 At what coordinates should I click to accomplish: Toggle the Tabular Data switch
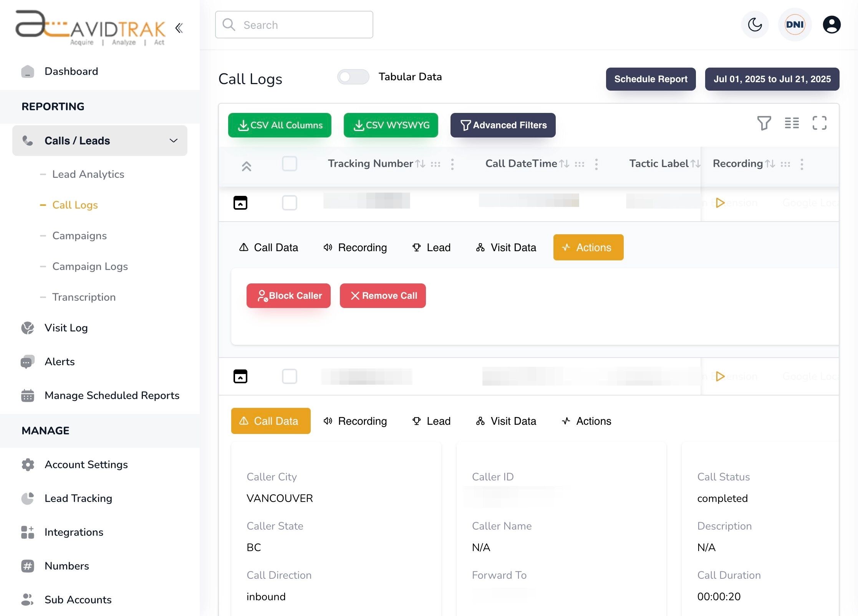(353, 77)
